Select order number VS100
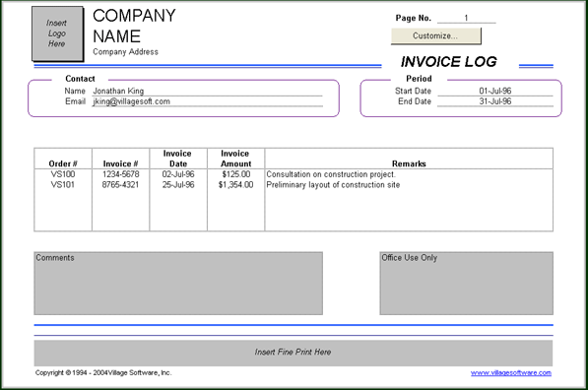The image size is (588, 390). click(x=63, y=174)
